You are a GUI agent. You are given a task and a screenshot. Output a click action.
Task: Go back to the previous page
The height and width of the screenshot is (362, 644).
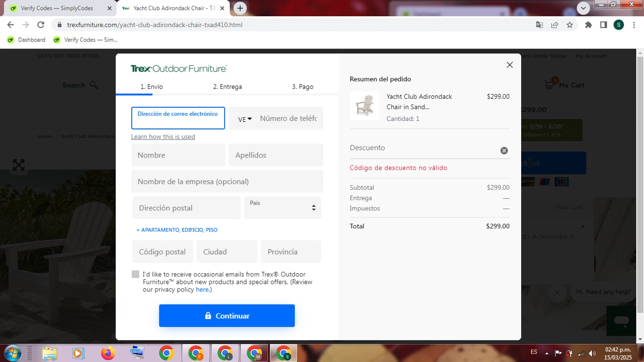pos(11,25)
